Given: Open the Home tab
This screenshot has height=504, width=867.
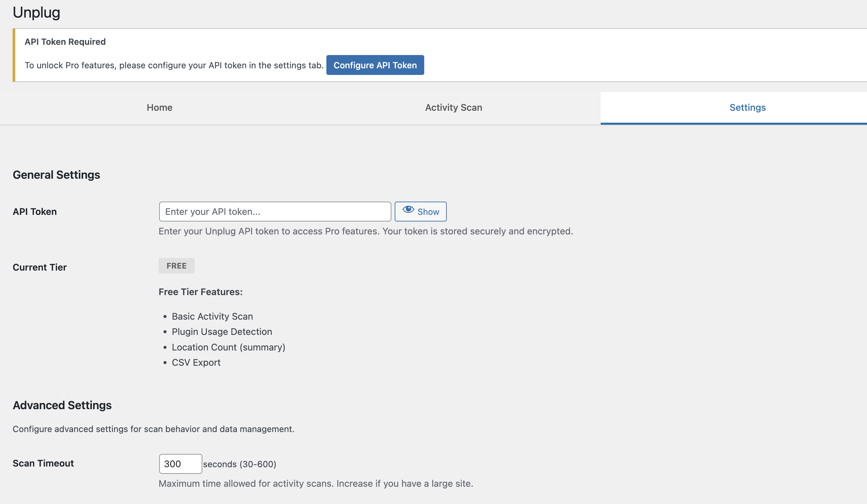Looking at the screenshot, I should click(x=160, y=108).
